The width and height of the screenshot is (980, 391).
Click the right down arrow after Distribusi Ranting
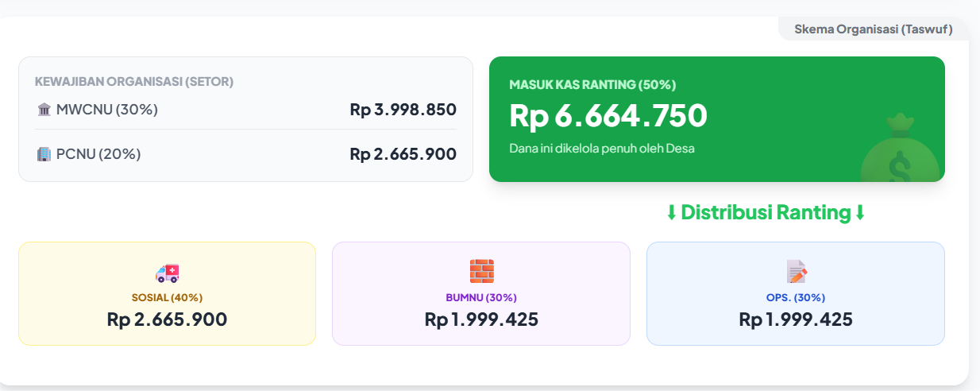click(859, 213)
